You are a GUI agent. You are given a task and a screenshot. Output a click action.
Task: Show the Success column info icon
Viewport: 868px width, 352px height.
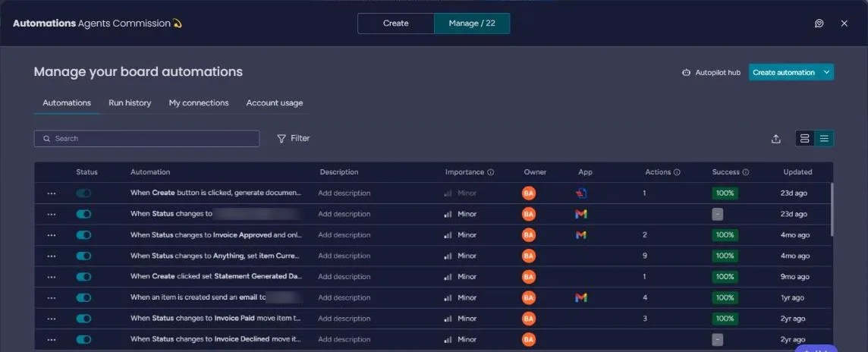pos(746,172)
